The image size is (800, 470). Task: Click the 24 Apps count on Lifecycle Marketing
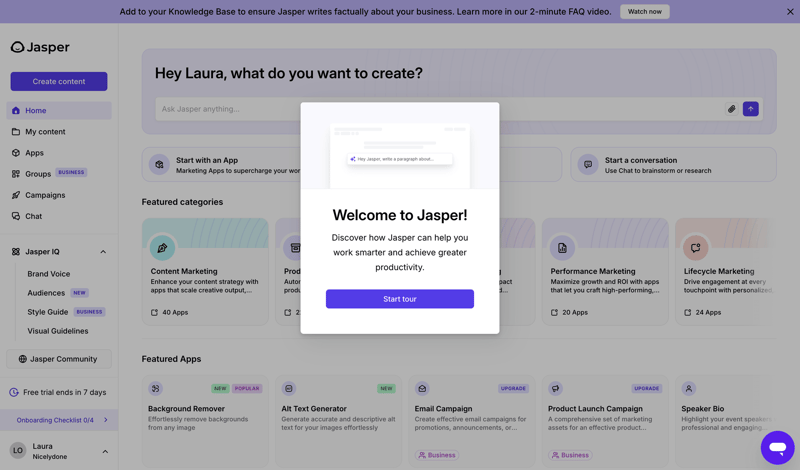pos(703,312)
